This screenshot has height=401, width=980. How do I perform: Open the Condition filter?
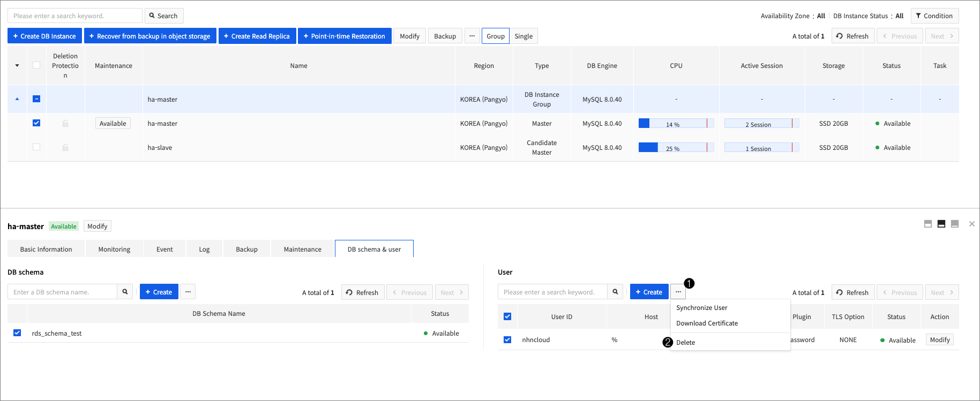[934, 16]
